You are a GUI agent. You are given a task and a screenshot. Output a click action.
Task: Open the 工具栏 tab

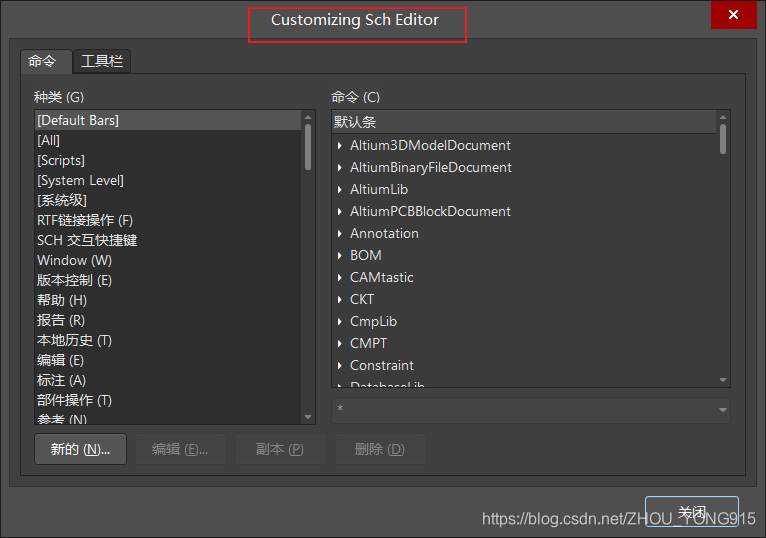pyautogui.click(x=102, y=61)
